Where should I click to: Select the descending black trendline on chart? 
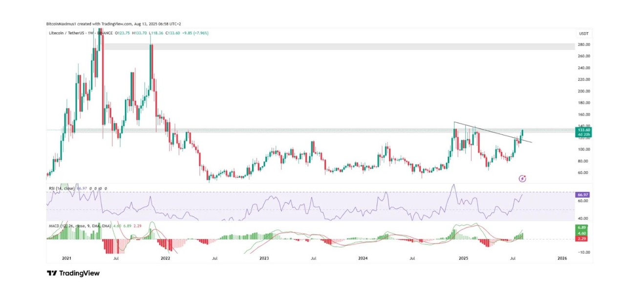494,131
